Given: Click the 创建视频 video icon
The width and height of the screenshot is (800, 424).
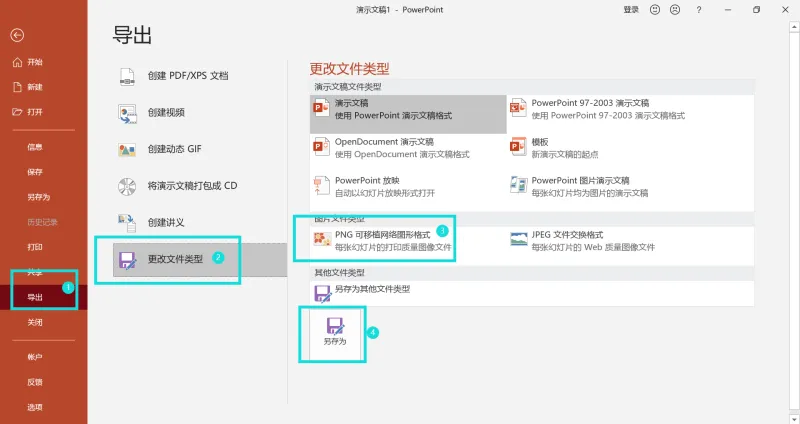Looking at the screenshot, I should pyautogui.click(x=127, y=113).
